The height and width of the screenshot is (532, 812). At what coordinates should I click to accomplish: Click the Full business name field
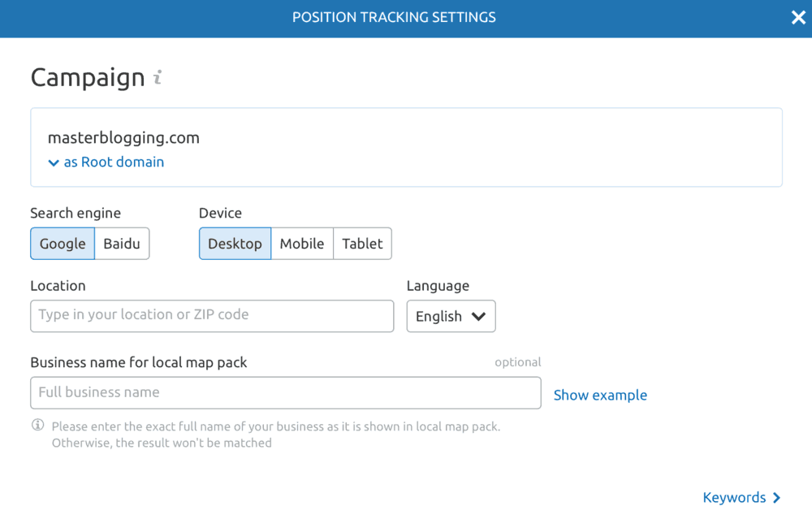click(x=285, y=392)
